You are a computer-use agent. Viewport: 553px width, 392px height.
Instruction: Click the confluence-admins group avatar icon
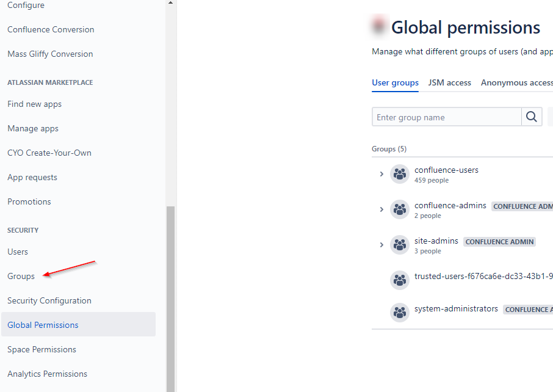pos(400,209)
